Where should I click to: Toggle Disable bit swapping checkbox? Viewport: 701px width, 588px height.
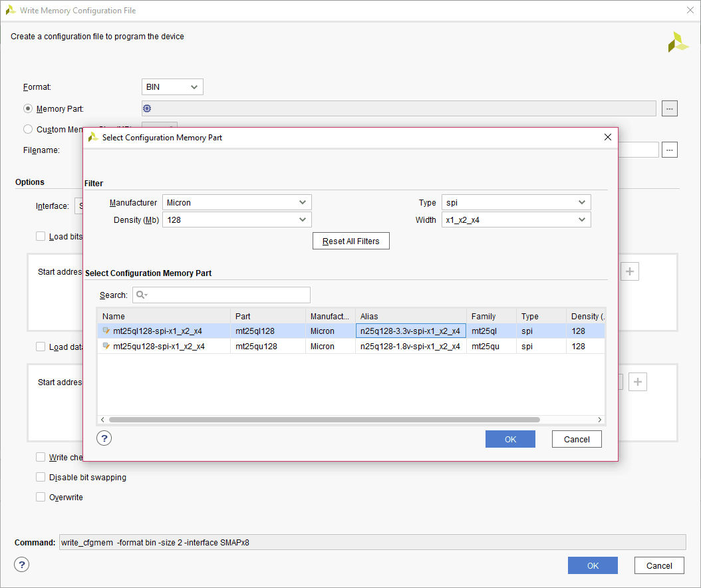41,477
